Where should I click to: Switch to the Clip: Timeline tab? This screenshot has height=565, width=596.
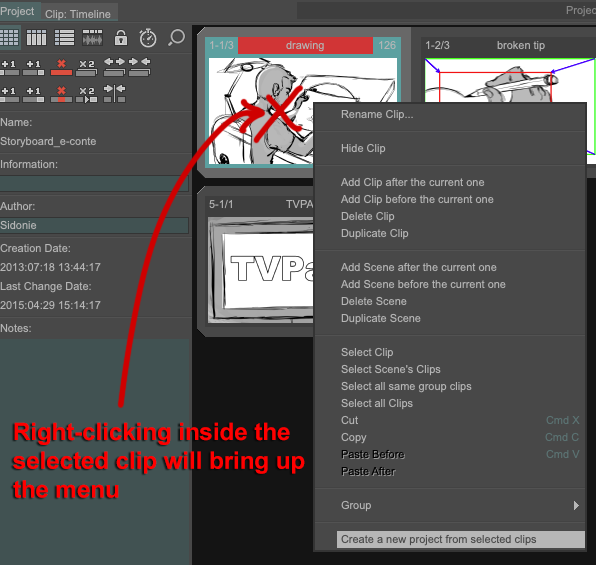click(x=78, y=14)
